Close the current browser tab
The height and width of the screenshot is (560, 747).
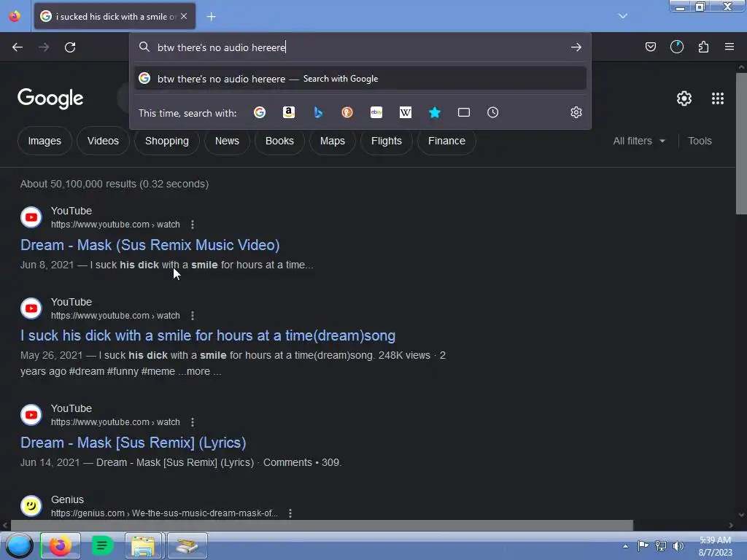[184, 16]
